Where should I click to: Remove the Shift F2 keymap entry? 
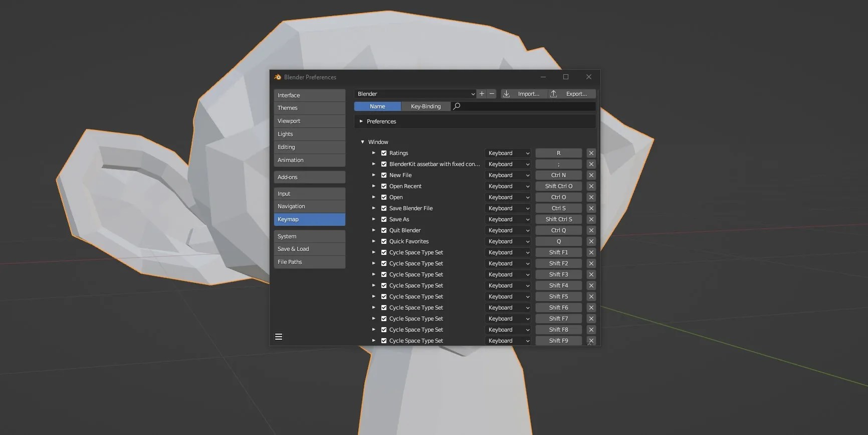tap(591, 263)
